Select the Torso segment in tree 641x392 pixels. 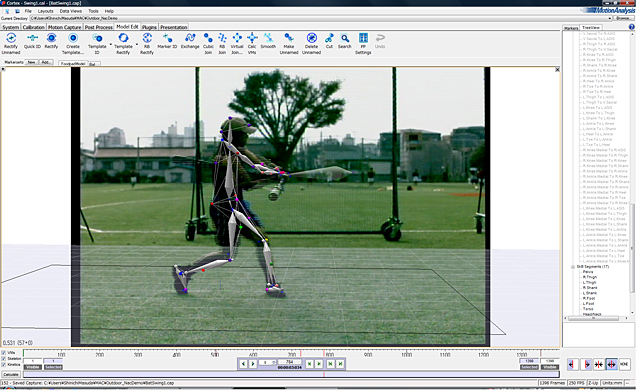(588, 309)
